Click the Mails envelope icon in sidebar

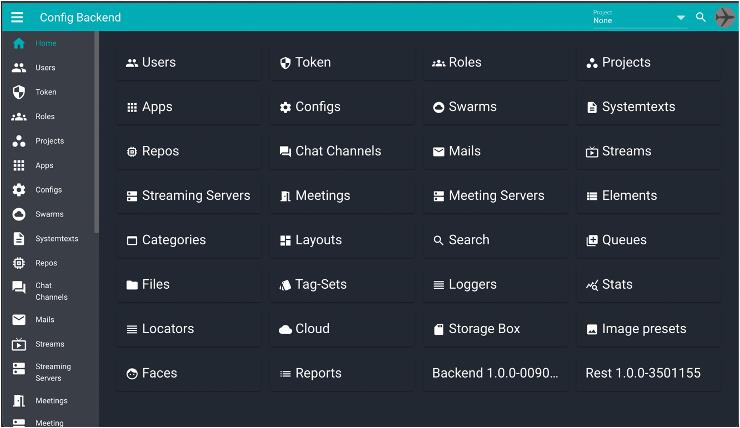click(x=19, y=319)
